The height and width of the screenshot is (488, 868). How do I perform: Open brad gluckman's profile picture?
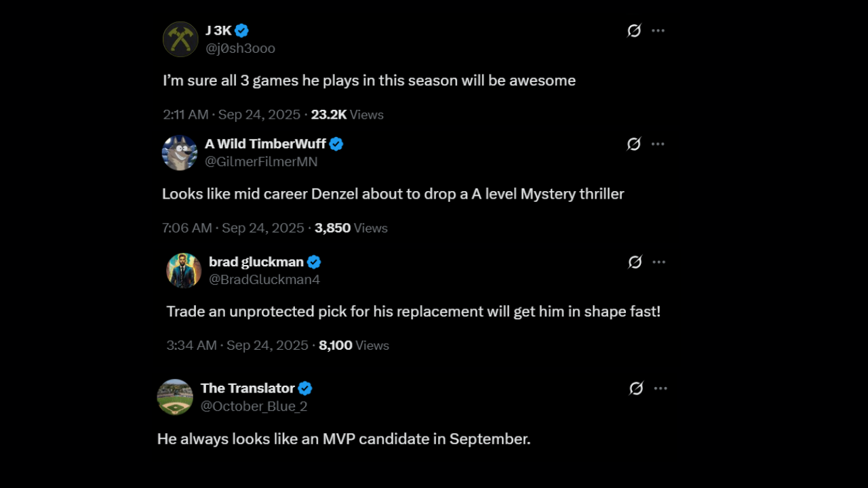184,270
